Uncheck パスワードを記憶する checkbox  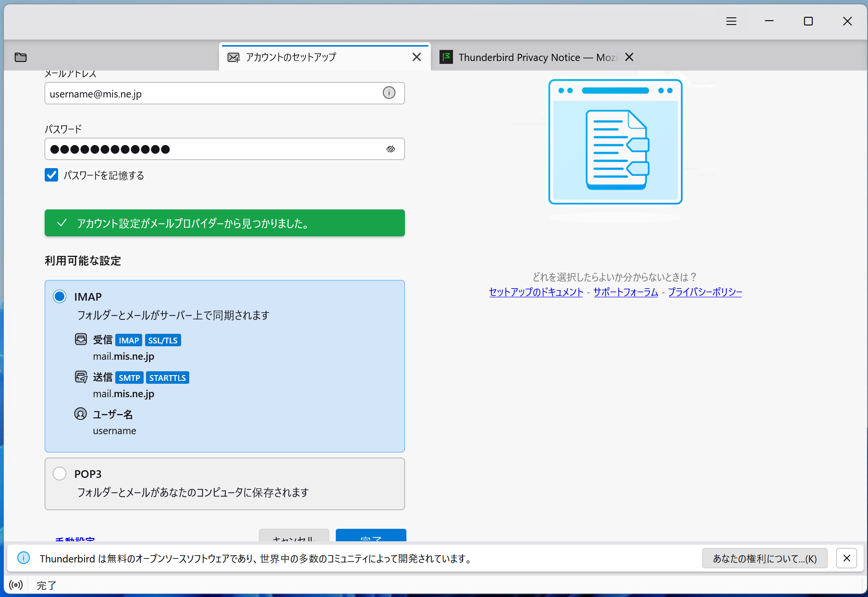(51, 175)
